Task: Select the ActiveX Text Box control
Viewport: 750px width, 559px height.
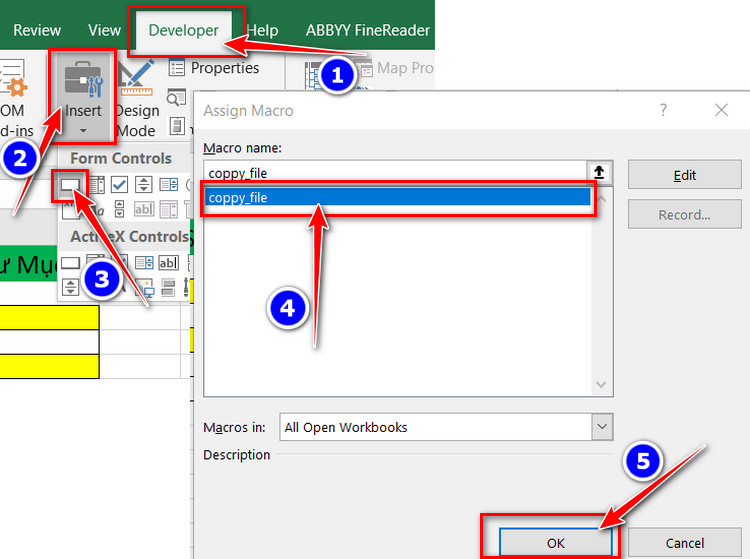Action: (x=168, y=263)
